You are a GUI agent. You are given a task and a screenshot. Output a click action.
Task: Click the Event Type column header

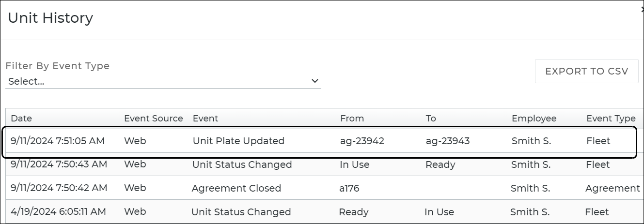611,119
